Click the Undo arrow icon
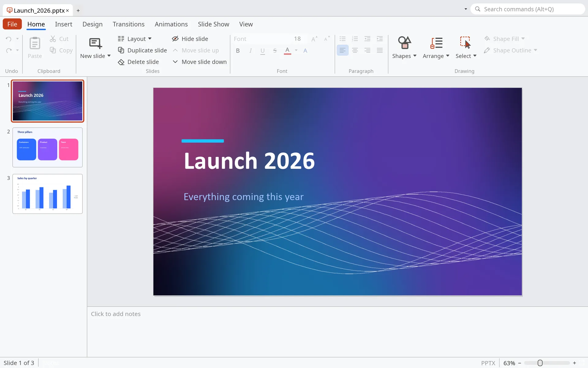Viewport: 588px width, 368px height. point(9,39)
